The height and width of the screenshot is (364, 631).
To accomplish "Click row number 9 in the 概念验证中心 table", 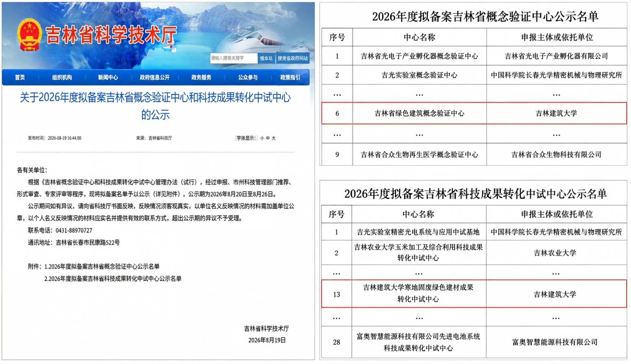I will tap(337, 155).
